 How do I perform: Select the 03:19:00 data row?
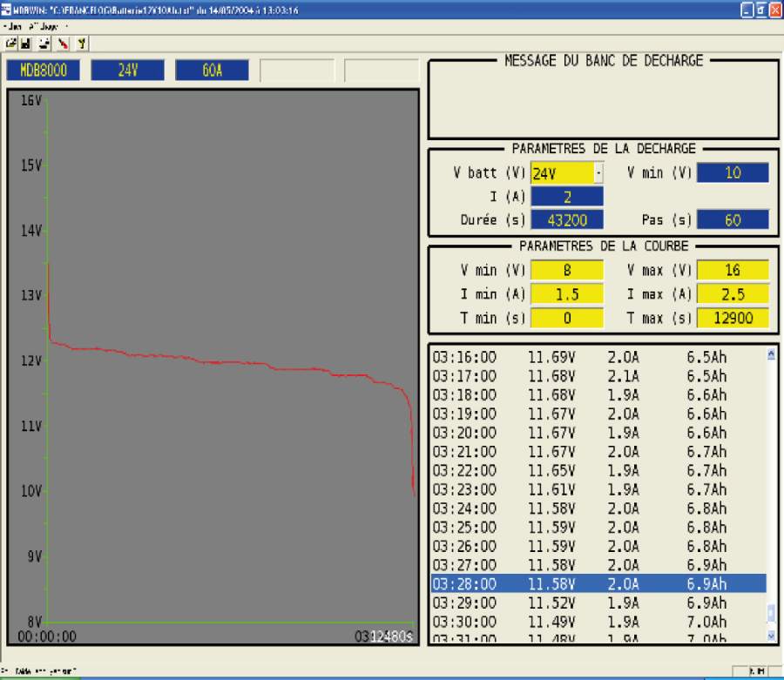point(598,414)
